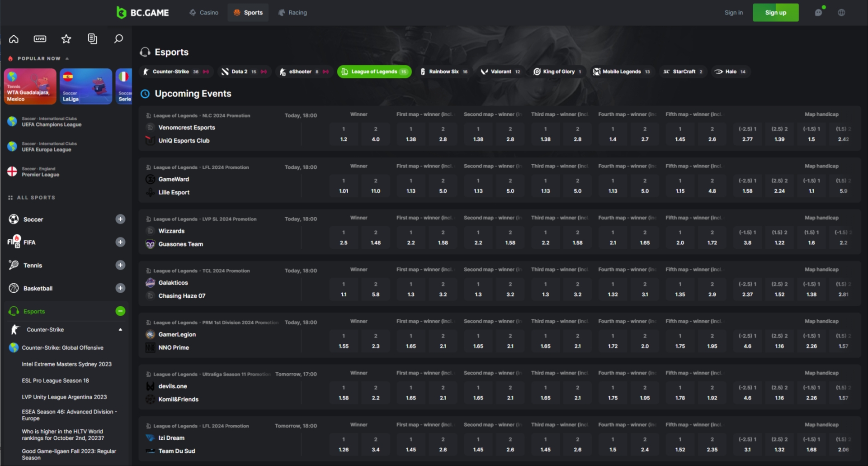Open the Sports tab
868x466 pixels.
(x=248, y=13)
